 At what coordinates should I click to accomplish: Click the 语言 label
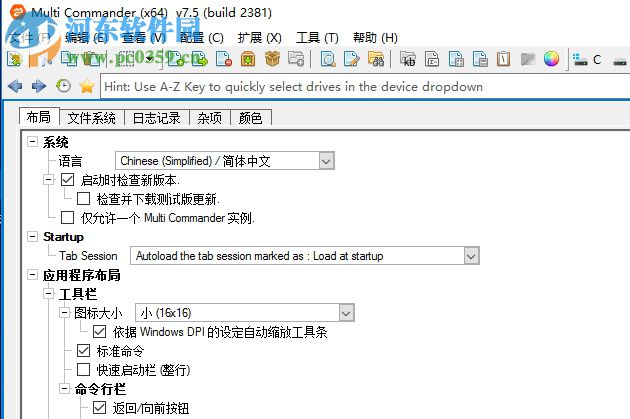pos(70,161)
